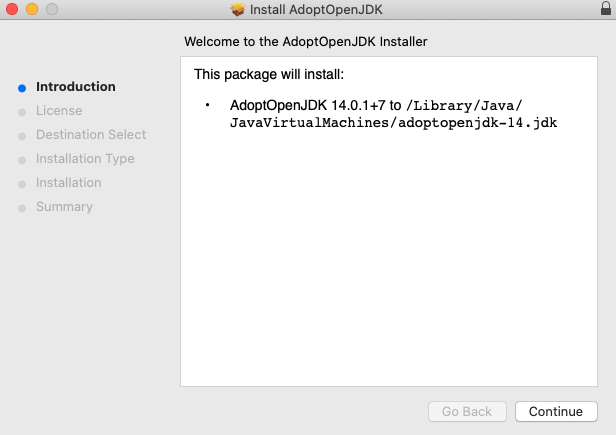Go to the Installation Type step label
The image size is (616, 435).
(85, 159)
